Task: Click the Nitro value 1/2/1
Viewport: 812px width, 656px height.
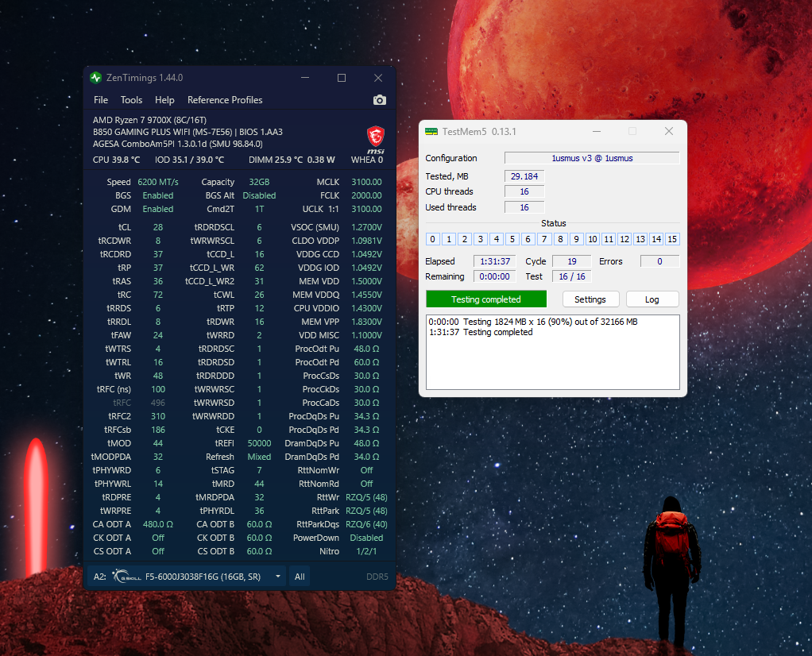Action: tap(366, 551)
